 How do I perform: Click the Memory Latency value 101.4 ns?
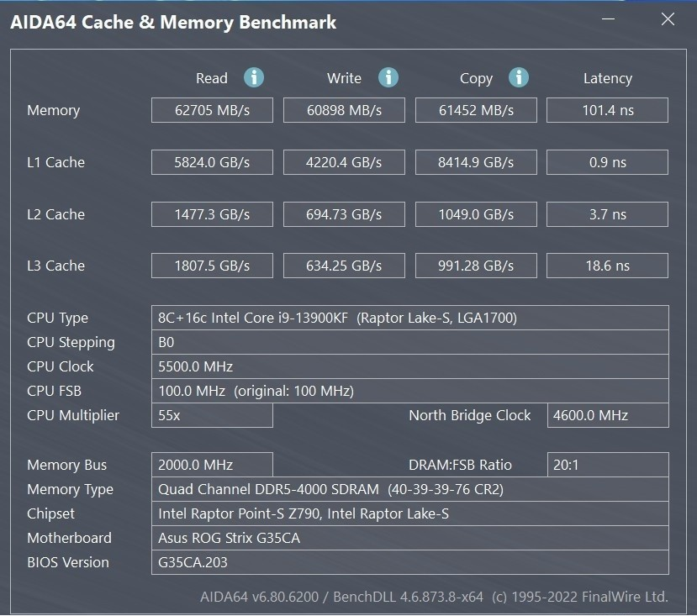coord(607,110)
